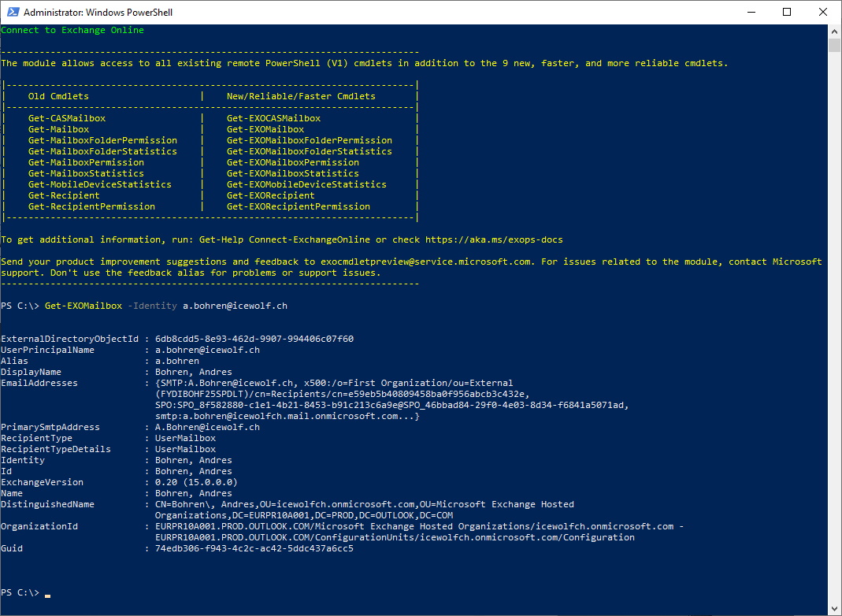The image size is (842, 616).
Task: Click 'Get-EXOMailboxFolderPermission' in the table
Action: click(310, 140)
